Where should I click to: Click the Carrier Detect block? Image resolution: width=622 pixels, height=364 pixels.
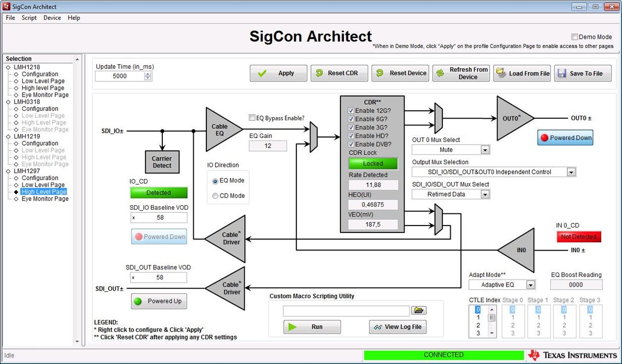[x=162, y=162]
